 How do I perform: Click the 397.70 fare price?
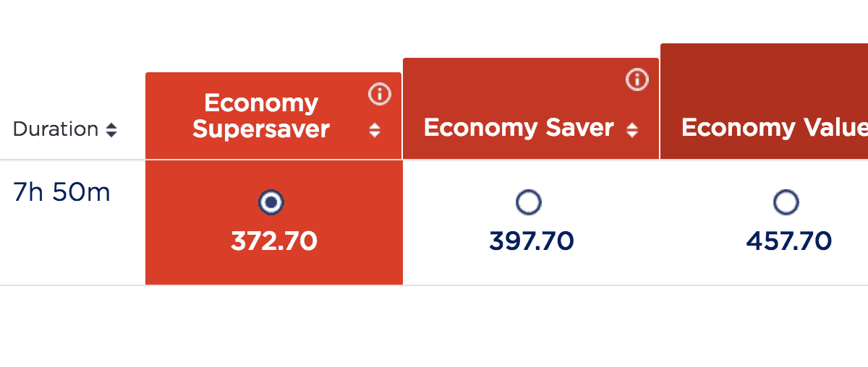pos(532,241)
